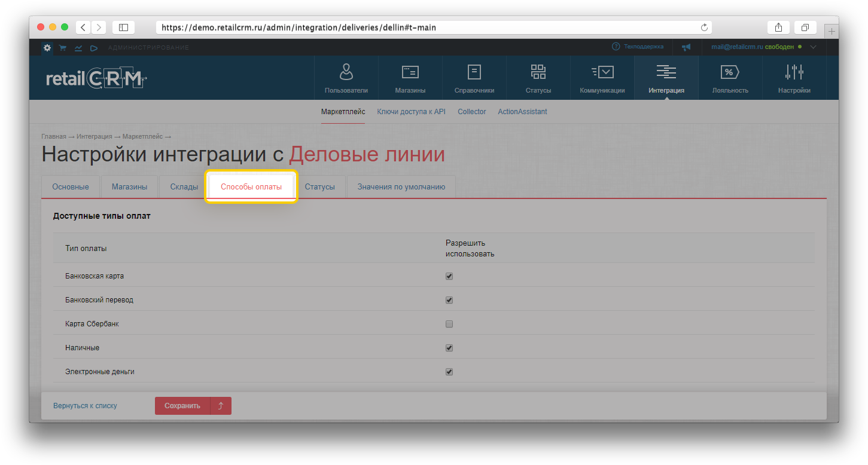Image resolution: width=868 pixels, height=465 pixels.
Task: Add a new Safari tab with the plus button
Action: point(832,31)
